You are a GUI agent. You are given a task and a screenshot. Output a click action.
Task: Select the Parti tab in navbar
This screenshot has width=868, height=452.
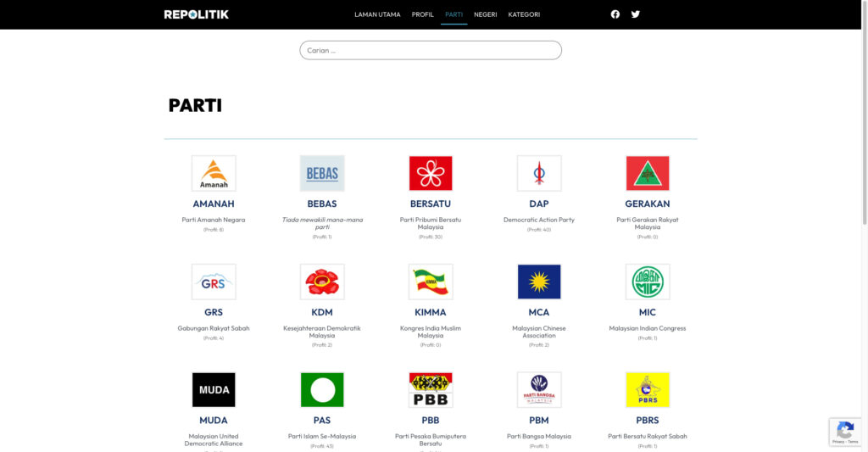[x=453, y=14]
